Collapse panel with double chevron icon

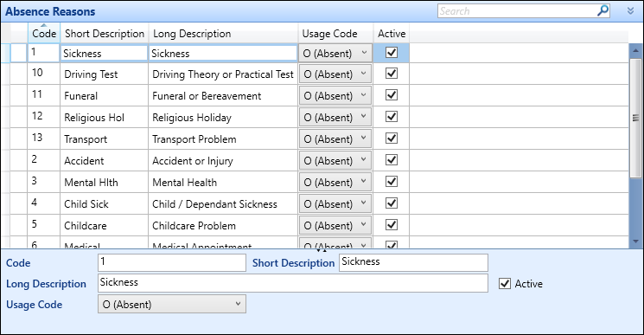[630, 11]
